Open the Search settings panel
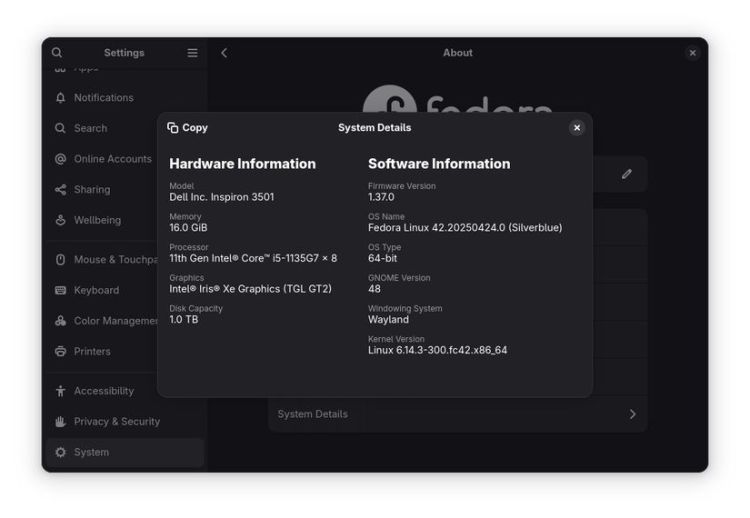750x518 pixels. [90, 129]
